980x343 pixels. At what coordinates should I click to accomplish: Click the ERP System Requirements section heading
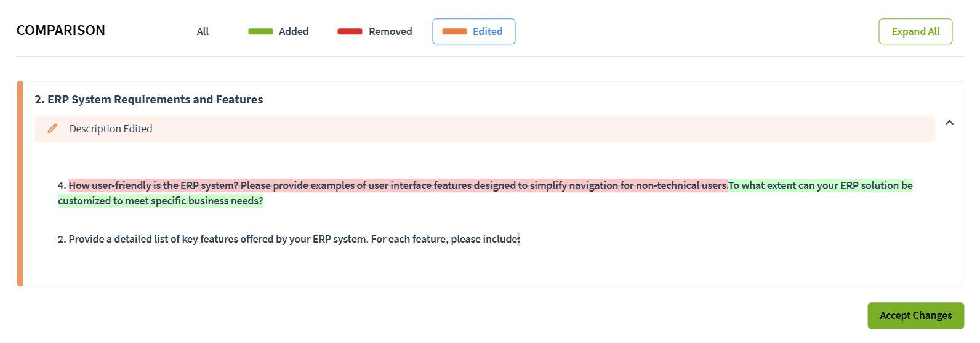(x=149, y=99)
